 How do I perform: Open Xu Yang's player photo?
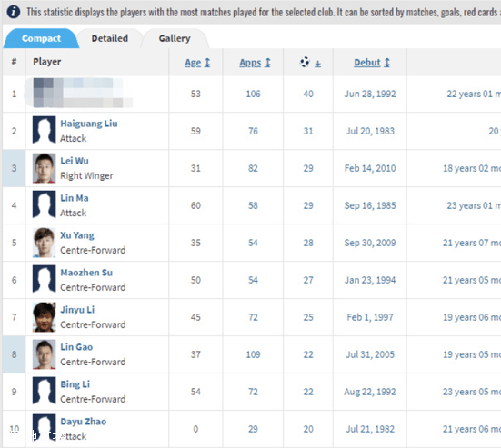pos(44,243)
